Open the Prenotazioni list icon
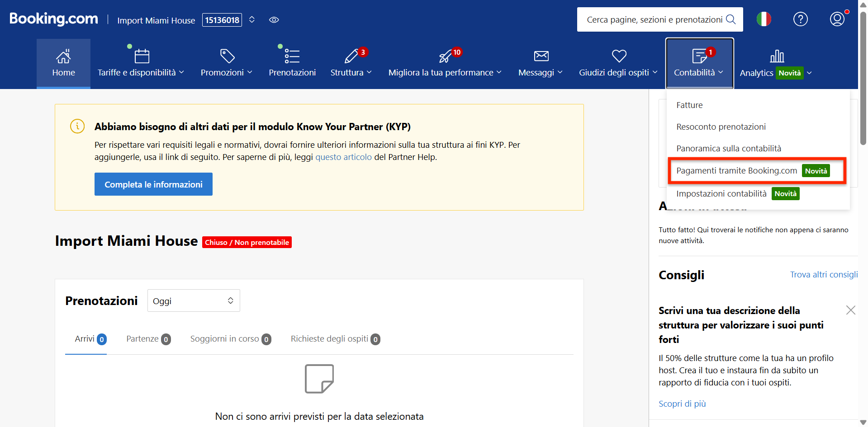 coord(292,56)
